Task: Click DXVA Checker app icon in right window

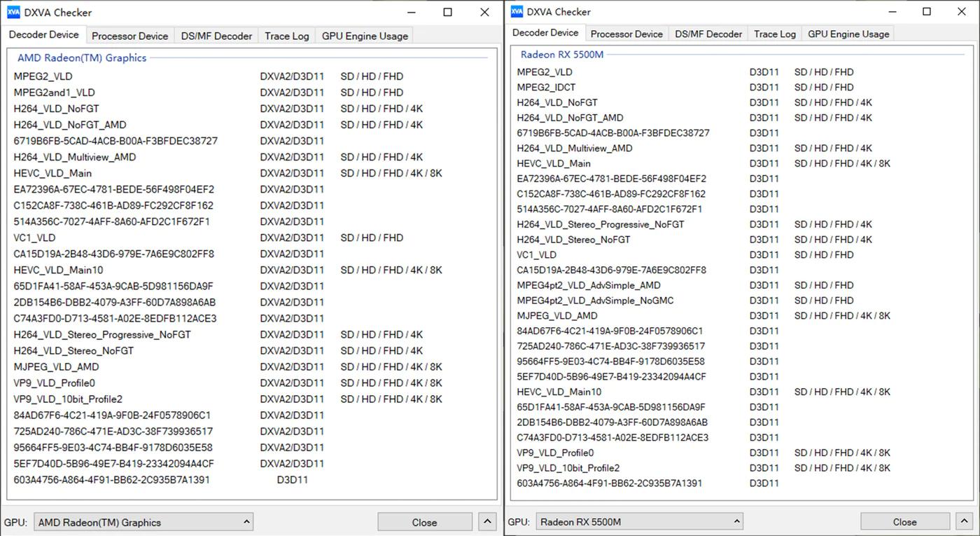Action: pos(517,11)
